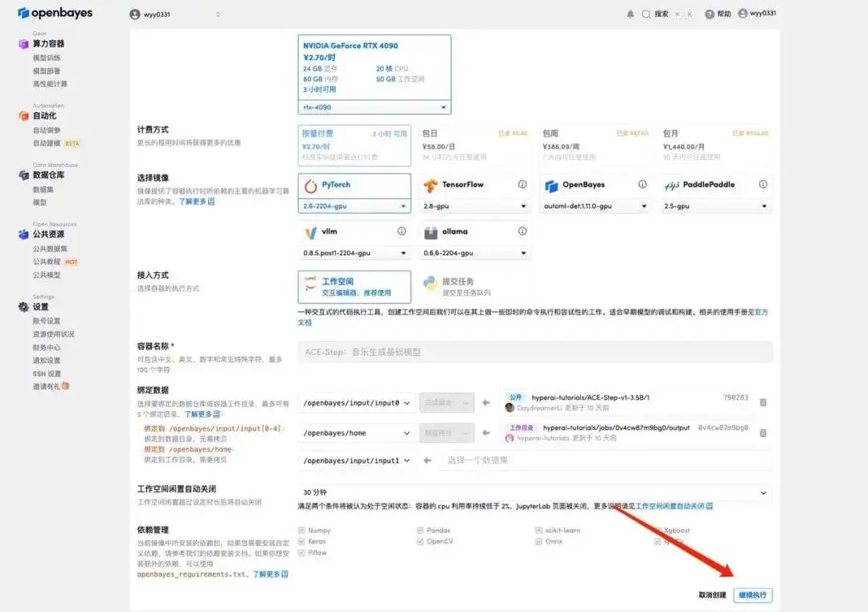This screenshot has width=868, height=612.
Task: Toggle the scikit-learn checkbox
Action: [538, 530]
